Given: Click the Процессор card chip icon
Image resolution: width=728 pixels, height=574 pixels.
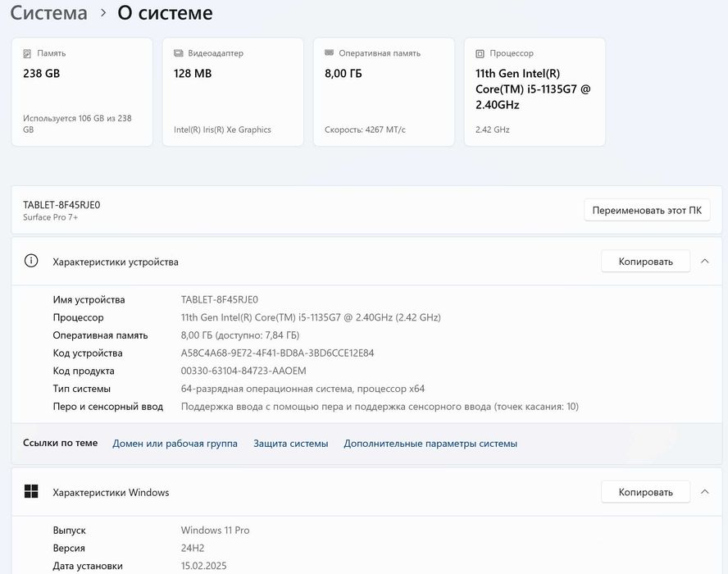Looking at the screenshot, I should (x=480, y=53).
